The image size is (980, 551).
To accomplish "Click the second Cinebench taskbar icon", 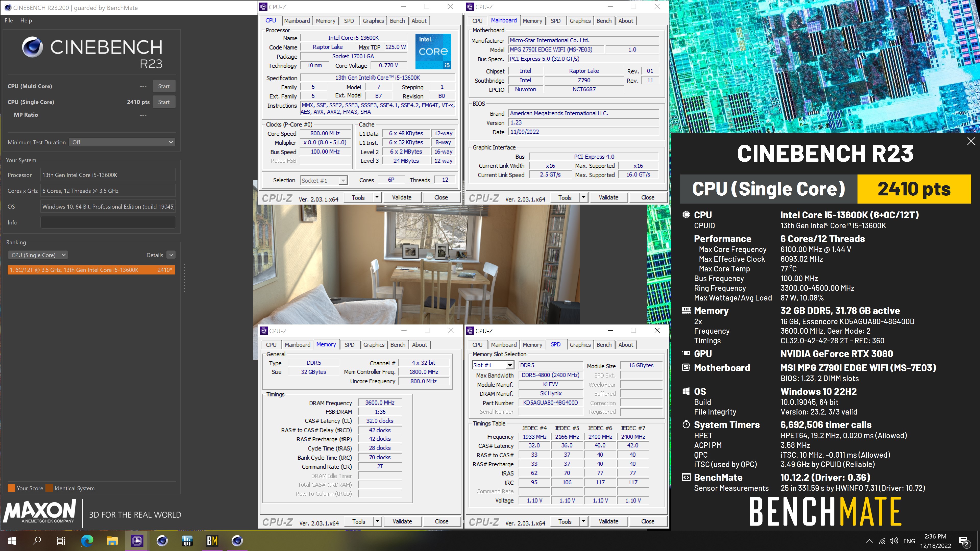I will tap(237, 540).
